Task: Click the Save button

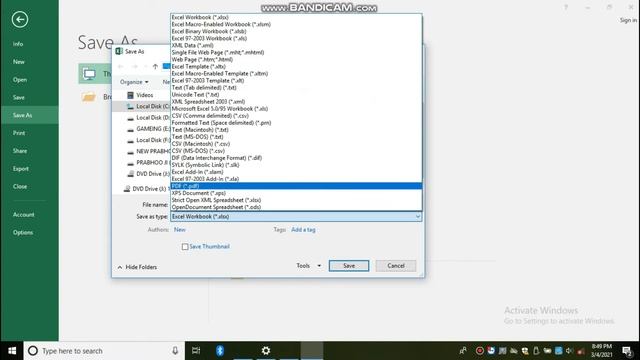Action: click(x=349, y=266)
